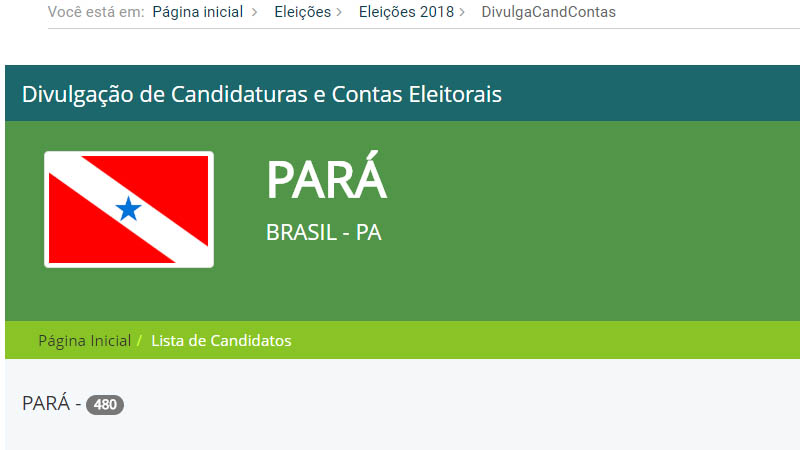800x450 pixels.
Task: Click the large PARÁ heading
Action: [326, 181]
